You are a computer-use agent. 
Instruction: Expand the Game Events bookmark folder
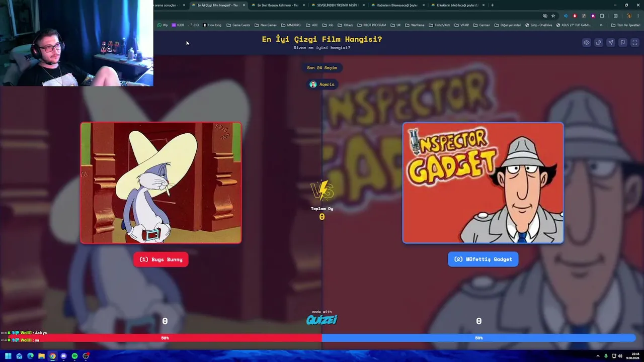(x=238, y=25)
